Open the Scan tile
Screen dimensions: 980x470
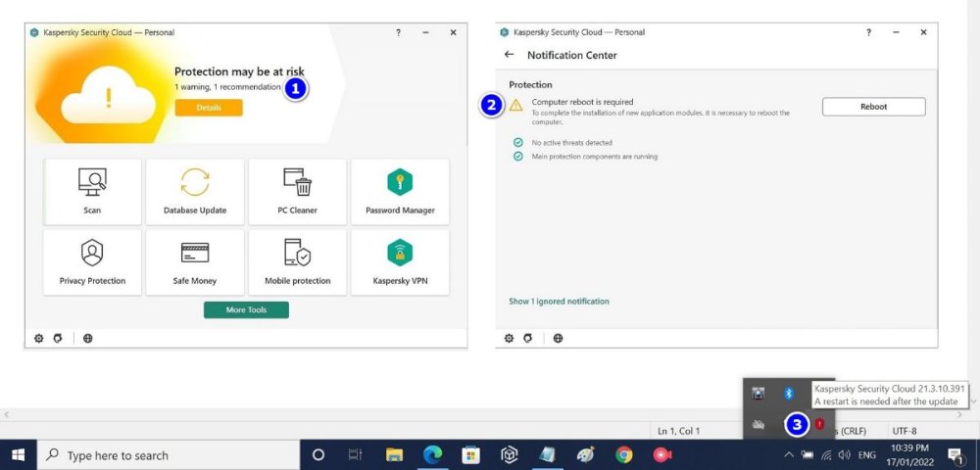point(92,192)
